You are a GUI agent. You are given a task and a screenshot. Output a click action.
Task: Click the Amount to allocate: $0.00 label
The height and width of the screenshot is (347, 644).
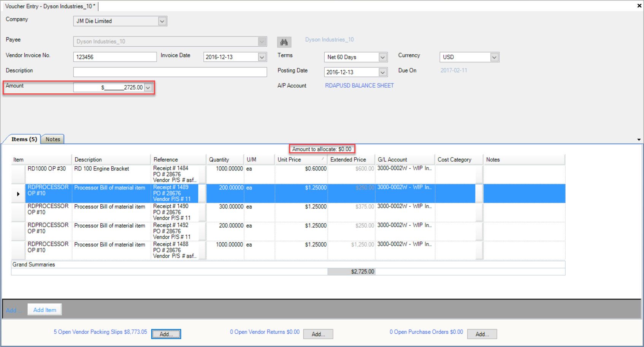[x=322, y=149]
